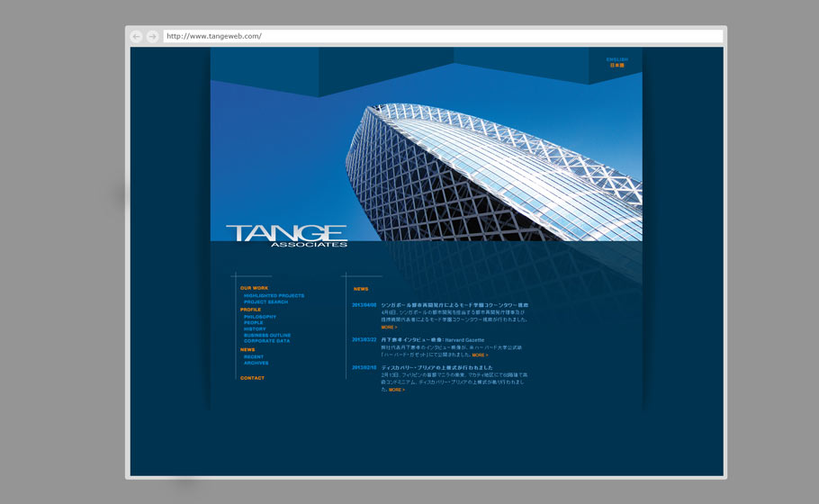Open the NEWS heading in the sidebar menu
The height and width of the screenshot is (504, 819).
(247, 349)
